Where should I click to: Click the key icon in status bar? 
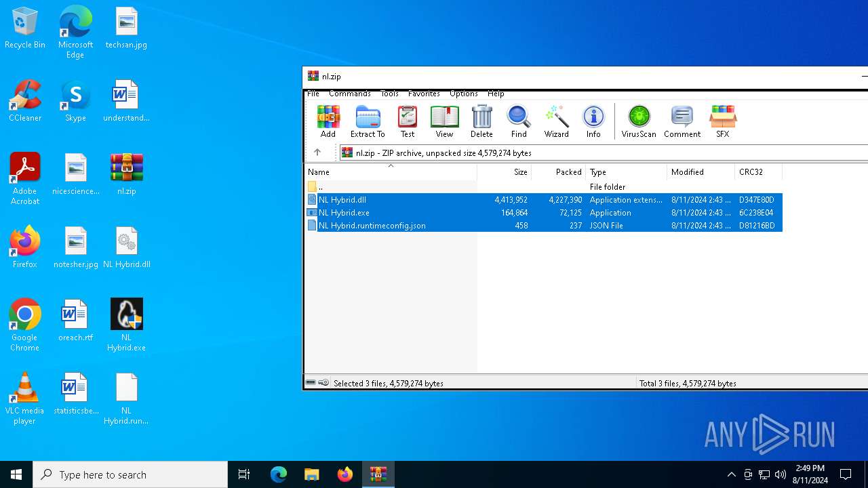(x=323, y=383)
